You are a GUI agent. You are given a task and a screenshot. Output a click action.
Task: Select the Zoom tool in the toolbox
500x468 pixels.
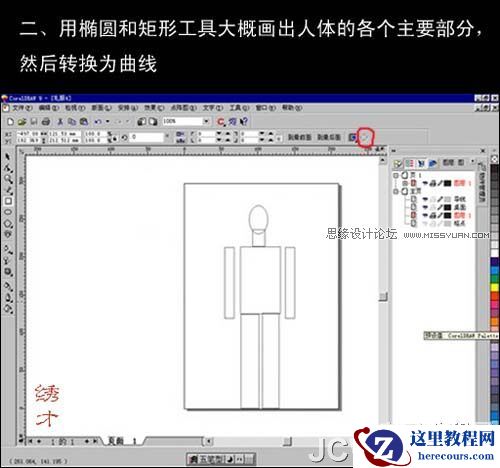click(x=8, y=179)
